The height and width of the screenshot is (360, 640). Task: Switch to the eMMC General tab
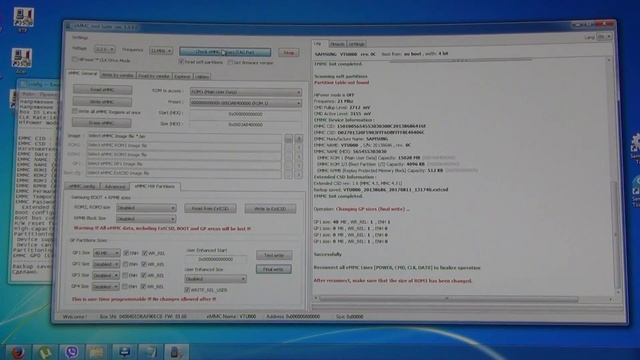(x=83, y=74)
